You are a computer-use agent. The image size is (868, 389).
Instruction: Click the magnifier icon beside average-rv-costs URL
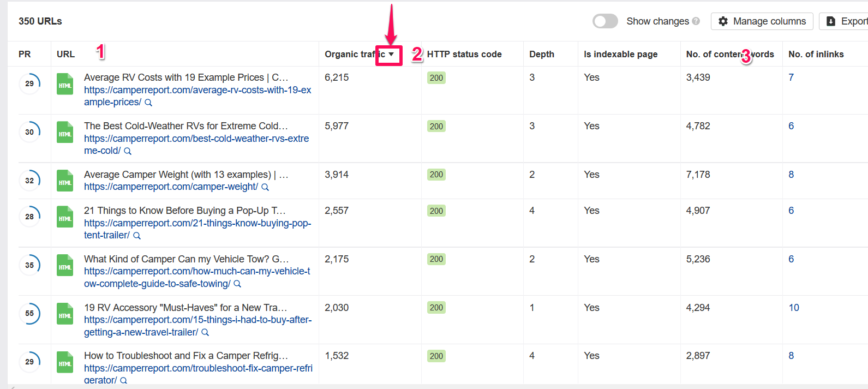pyautogui.click(x=148, y=103)
